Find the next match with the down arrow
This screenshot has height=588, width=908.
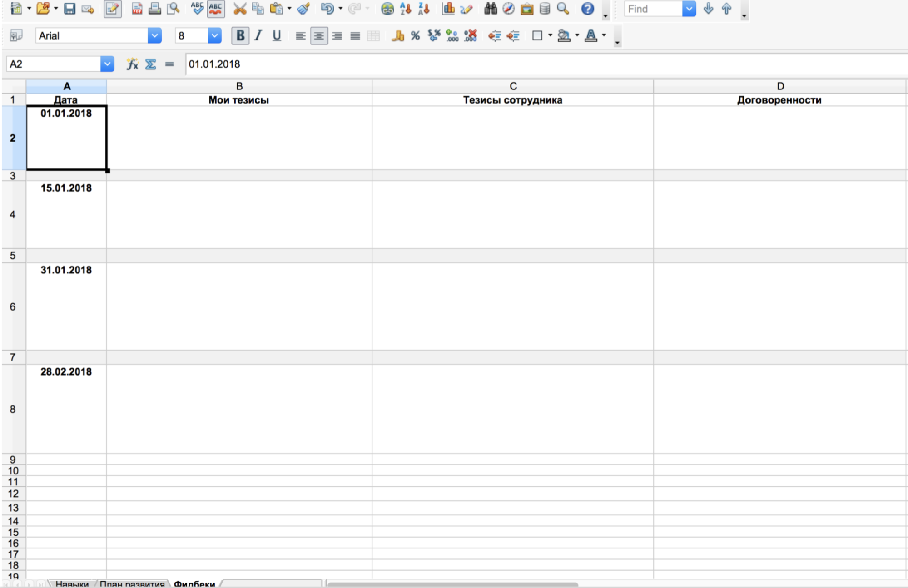[x=708, y=9]
